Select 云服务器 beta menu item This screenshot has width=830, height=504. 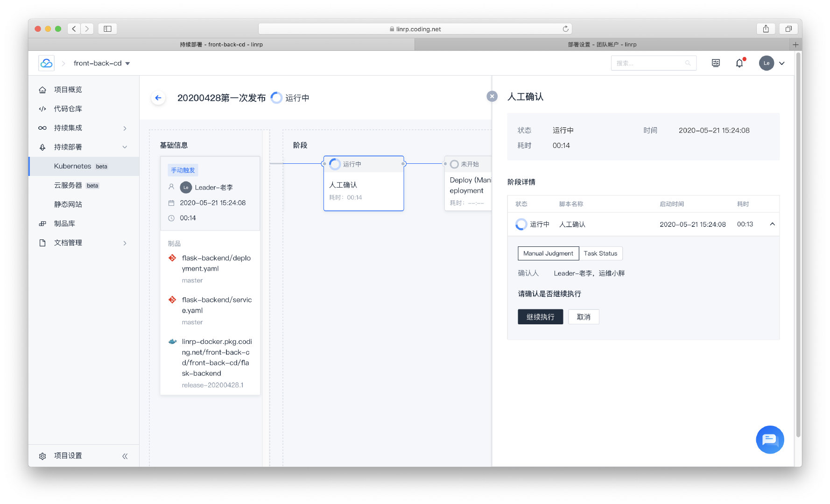pyautogui.click(x=84, y=185)
